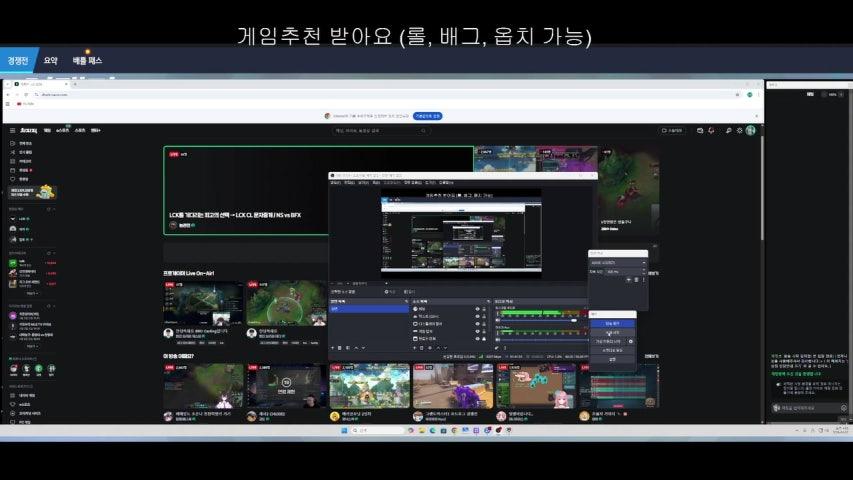Click the add source plus icon in OBS
This screenshot has height=480, width=853.
[415, 348]
